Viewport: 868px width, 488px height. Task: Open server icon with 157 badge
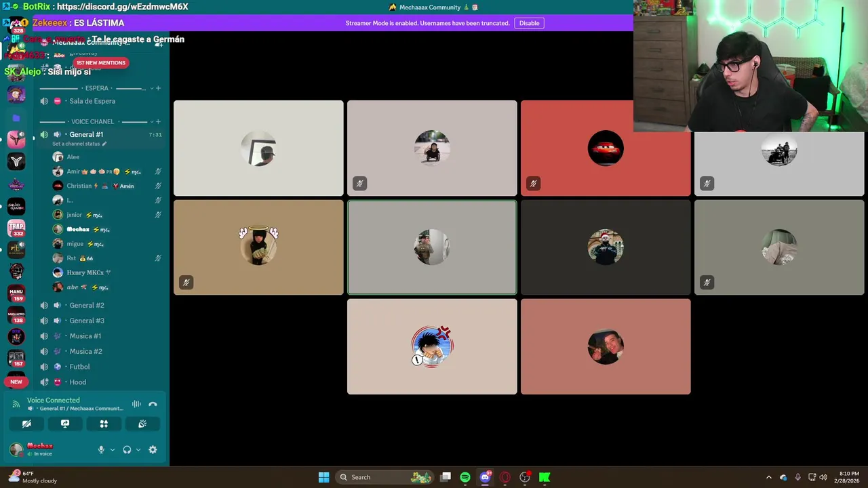coord(16,359)
